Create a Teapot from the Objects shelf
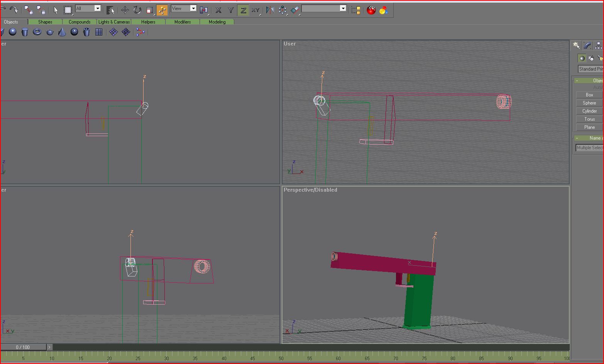Screen dimensions: 604x364 coord(50,32)
